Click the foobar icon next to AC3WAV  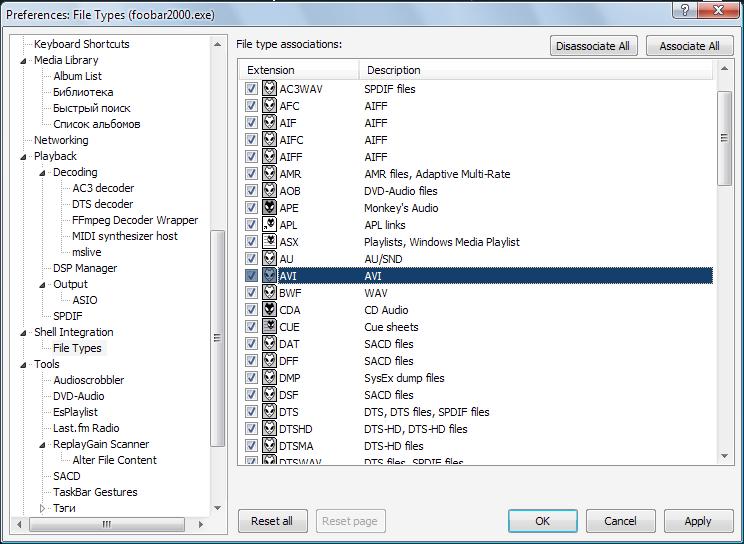click(x=270, y=89)
